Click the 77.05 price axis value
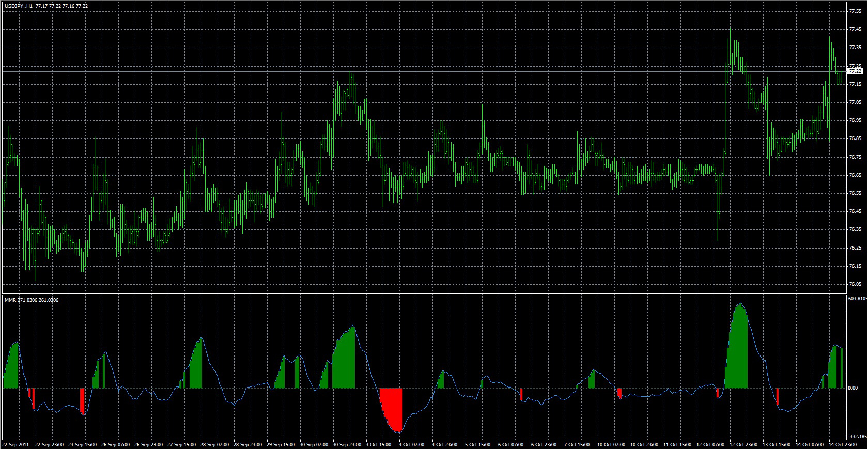The image size is (868, 449). tap(855, 102)
